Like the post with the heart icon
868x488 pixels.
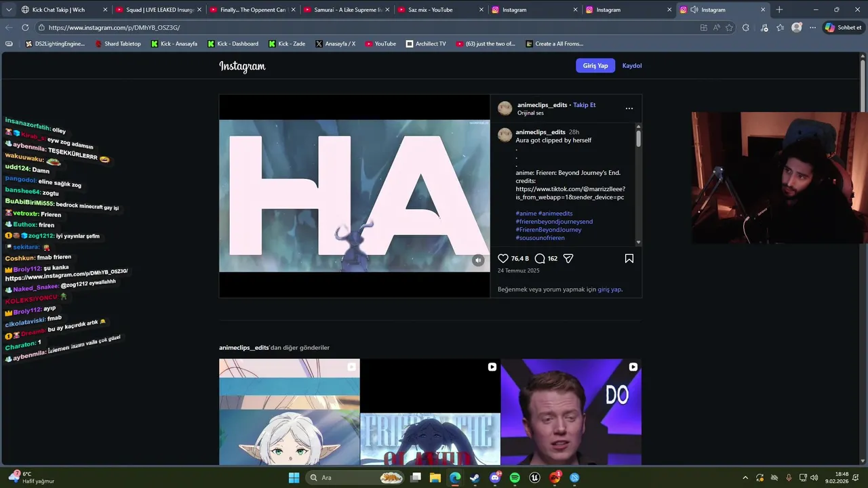point(503,258)
